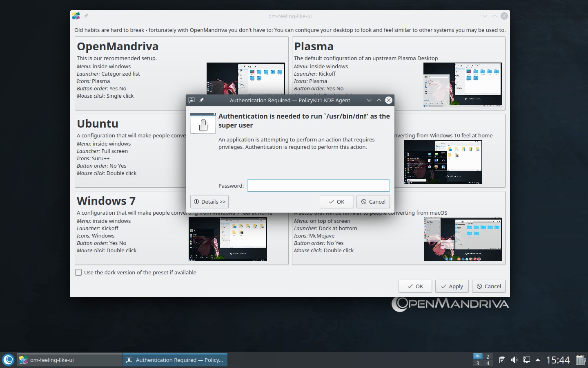Viewport: 588px width, 368px height.
Task: Enable the dark version preset checkbox
Action: 78,272
